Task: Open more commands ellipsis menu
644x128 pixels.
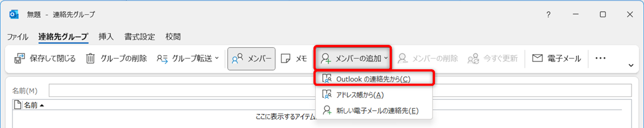Action: tap(600, 58)
